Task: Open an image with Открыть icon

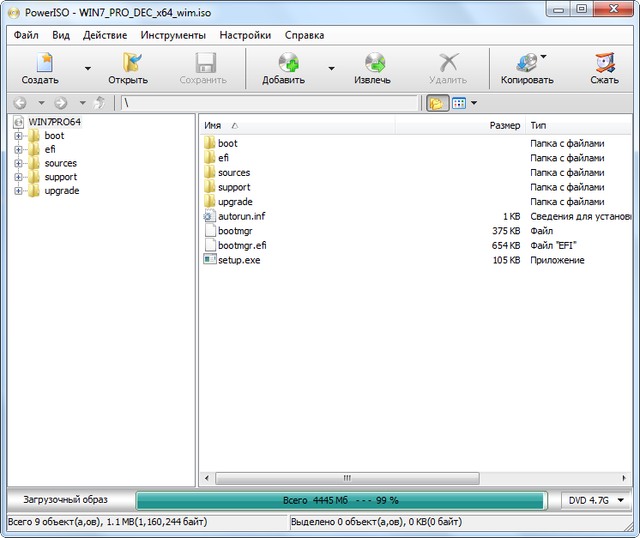Action: [128, 68]
